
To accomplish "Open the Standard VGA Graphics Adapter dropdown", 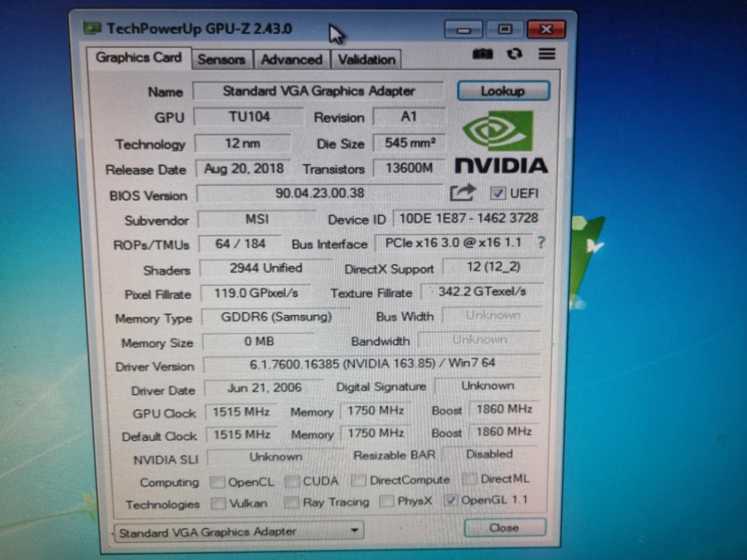I will pos(240,532).
